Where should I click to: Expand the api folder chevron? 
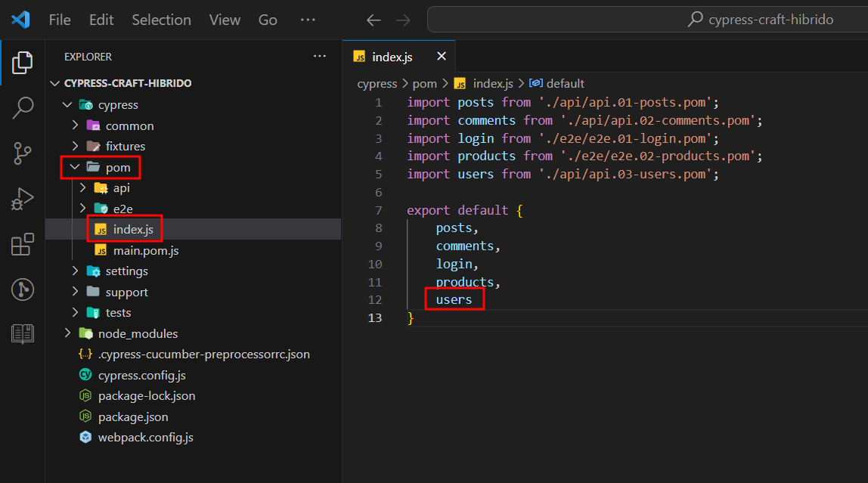(83, 187)
